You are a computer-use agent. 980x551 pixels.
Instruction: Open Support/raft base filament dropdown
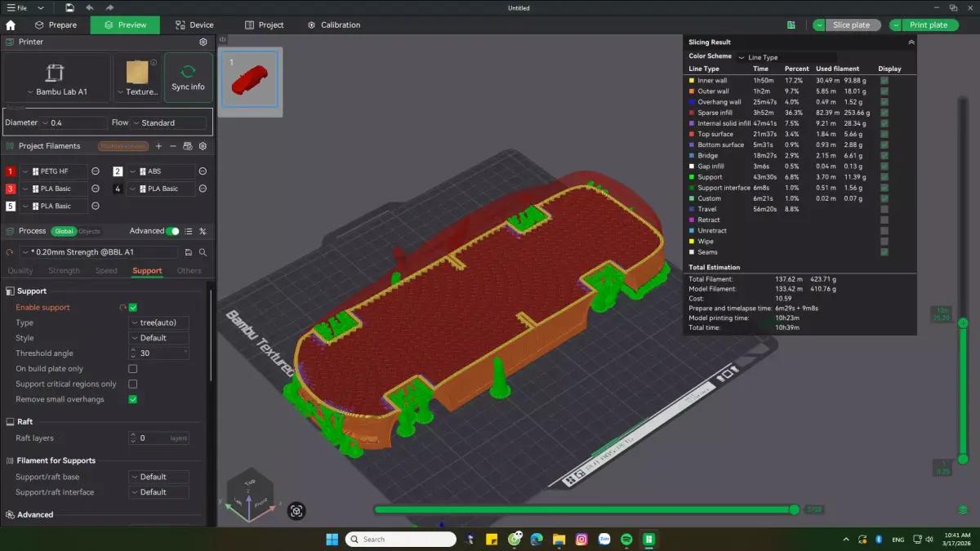tap(159, 477)
